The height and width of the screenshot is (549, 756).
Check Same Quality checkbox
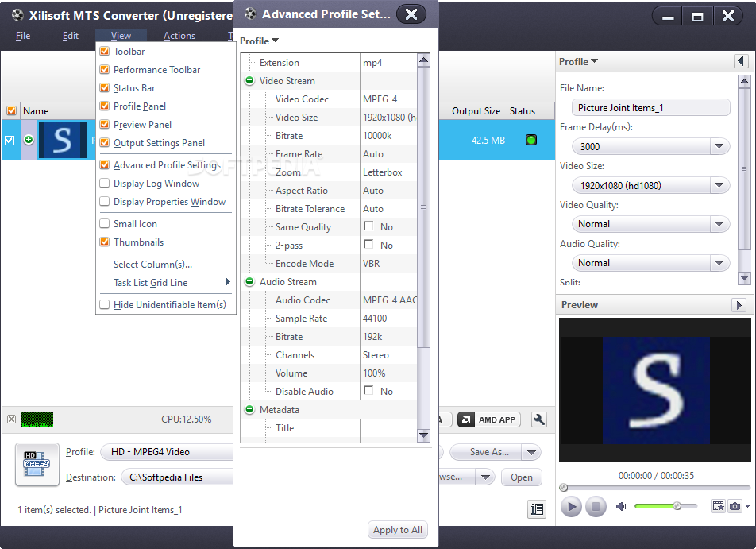point(368,226)
